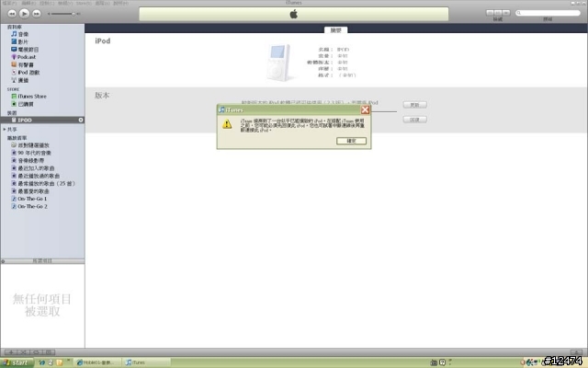Close the iTunes warning dialog with X
588x368 pixels.
[x=365, y=109]
